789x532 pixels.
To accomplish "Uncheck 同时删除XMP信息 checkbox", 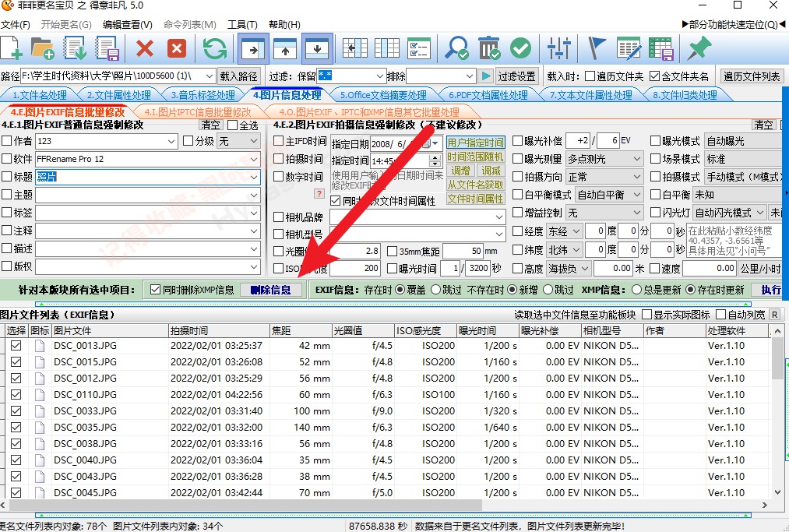I will (156, 290).
